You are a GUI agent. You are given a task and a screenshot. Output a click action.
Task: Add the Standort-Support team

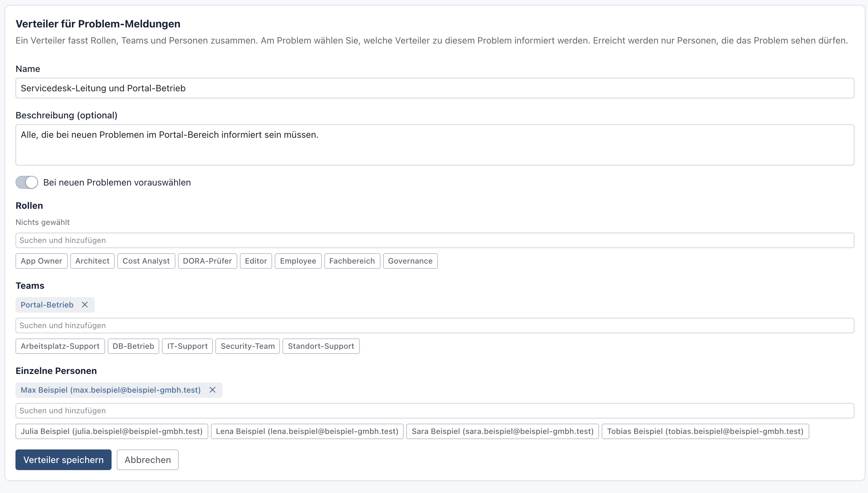(x=321, y=346)
